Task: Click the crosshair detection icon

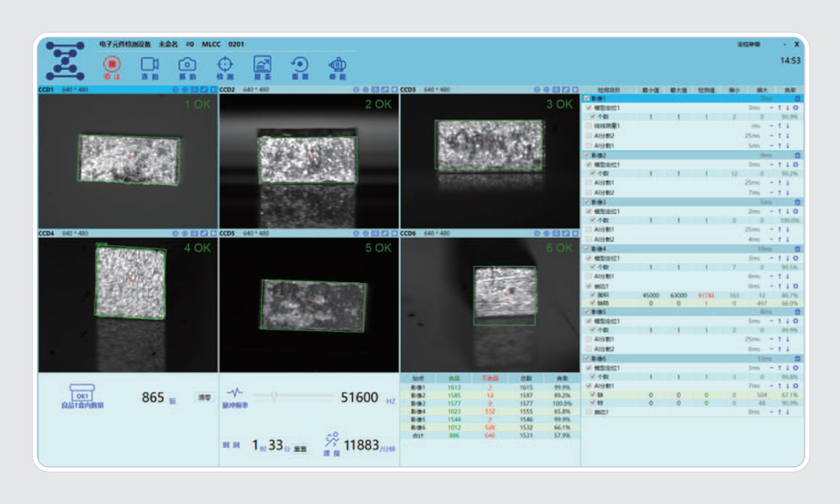Action: click(x=225, y=66)
